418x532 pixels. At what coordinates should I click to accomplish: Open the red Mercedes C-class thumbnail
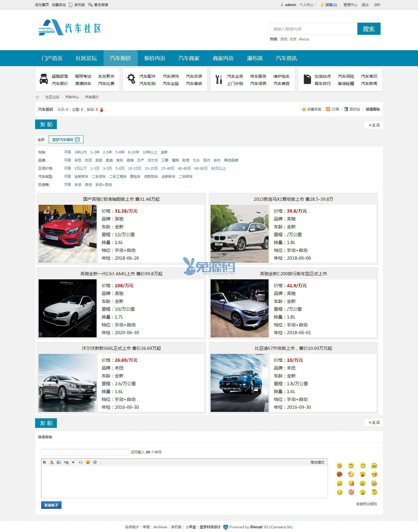coord(68,234)
